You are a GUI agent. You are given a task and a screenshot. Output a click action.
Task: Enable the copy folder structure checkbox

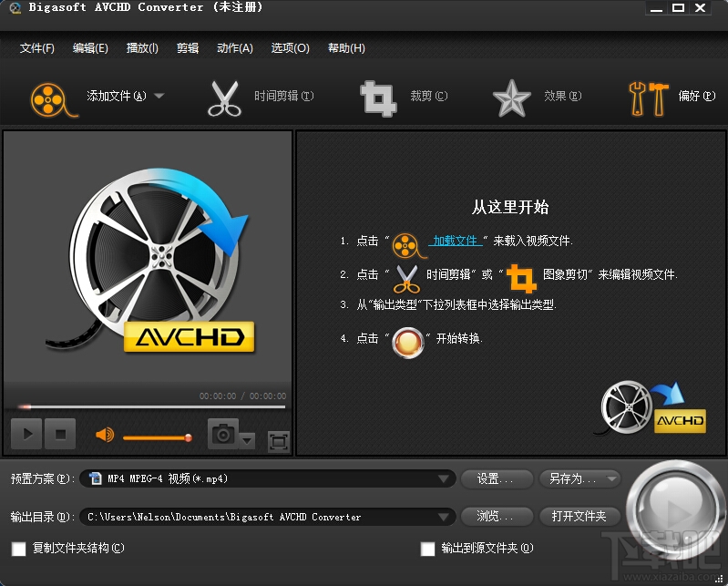[19, 549]
